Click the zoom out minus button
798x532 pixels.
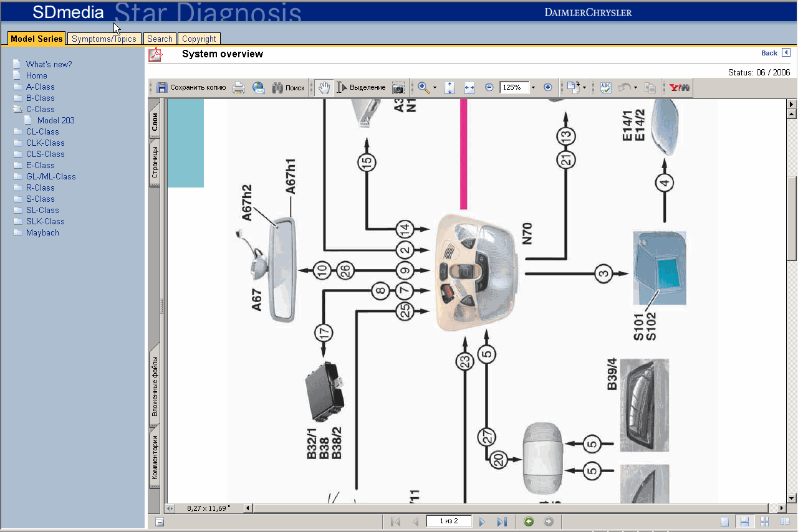point(489,88)
